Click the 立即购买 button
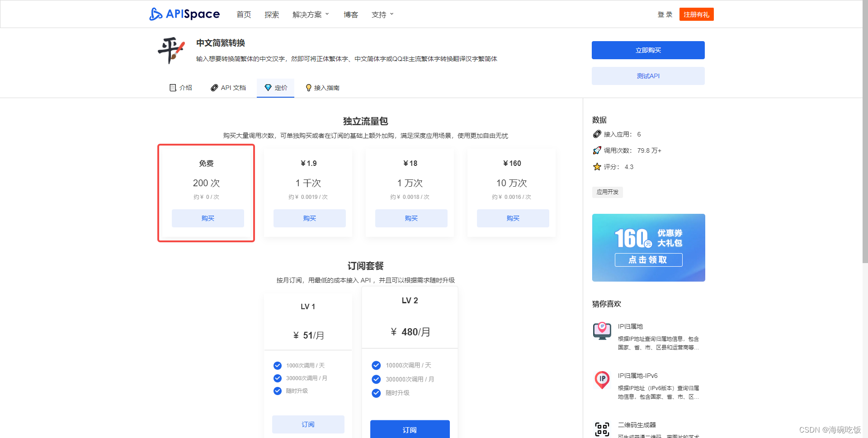The height and width of the screenshot is (438, 868). point(648,50)
